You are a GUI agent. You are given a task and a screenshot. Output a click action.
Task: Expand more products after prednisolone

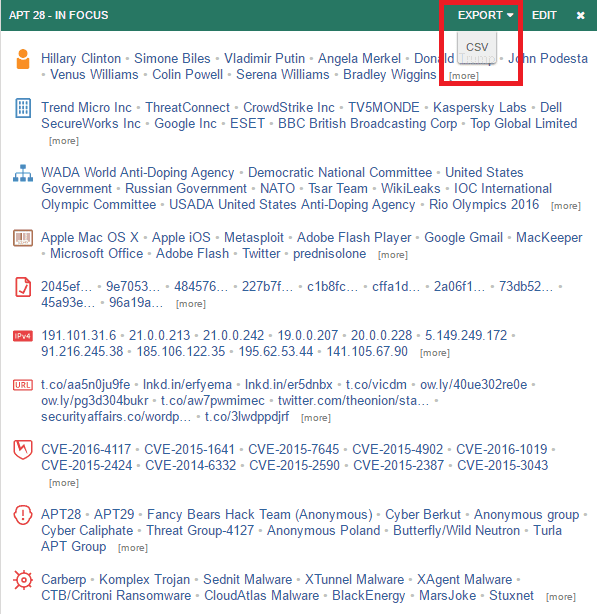(x=393, y=255)
